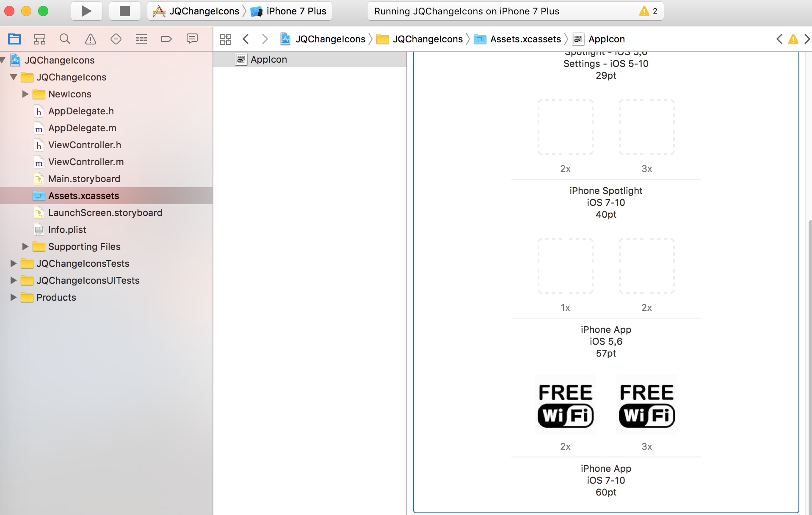
Task: Jump to next issue arrow at the right end of the jump bar
Action: [807, 39]
